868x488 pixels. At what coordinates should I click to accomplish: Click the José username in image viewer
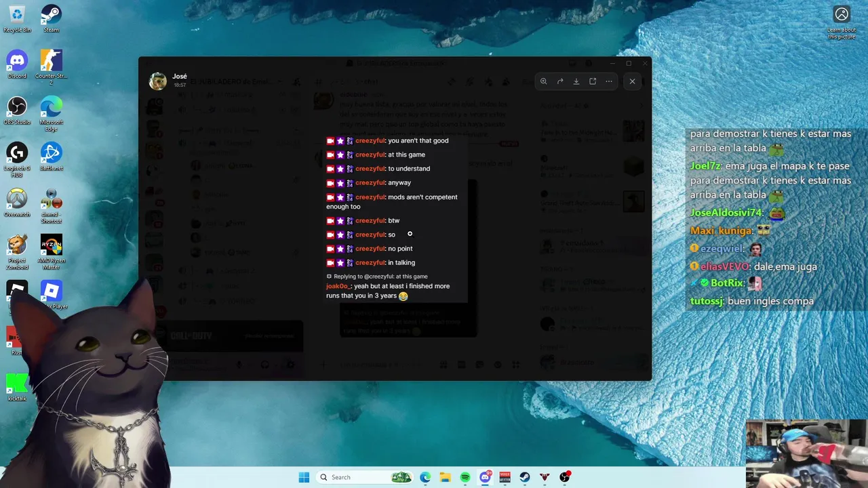[x=180, y=77]
